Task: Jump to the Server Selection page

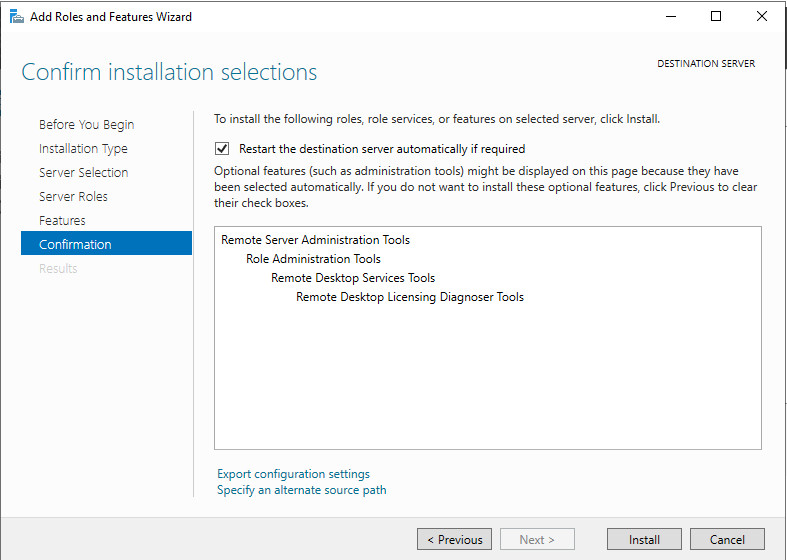Action: (83, 173)
